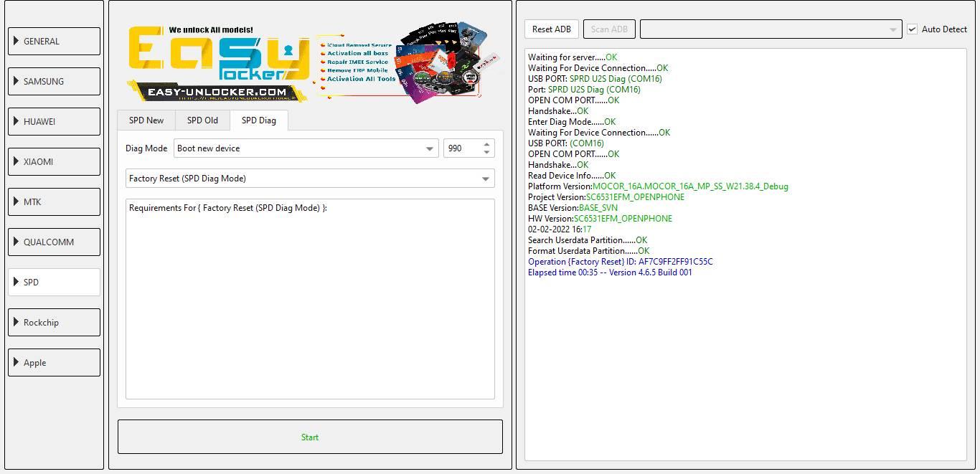Increase the 990 stepper value

click(x=487, y=144)
